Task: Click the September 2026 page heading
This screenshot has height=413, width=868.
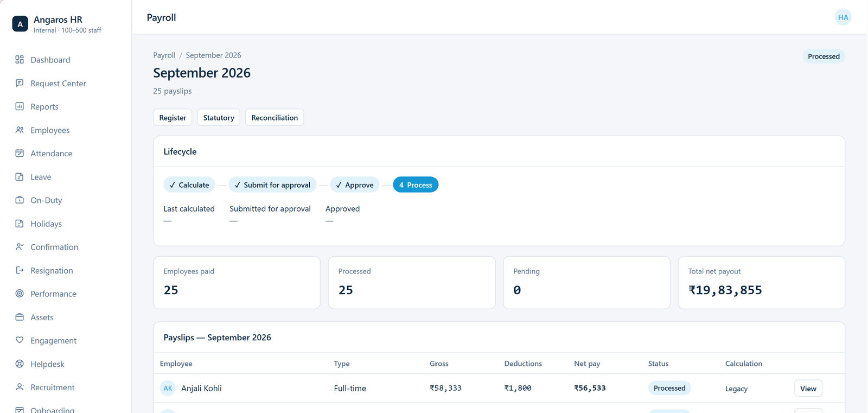Action: (202, 73)
